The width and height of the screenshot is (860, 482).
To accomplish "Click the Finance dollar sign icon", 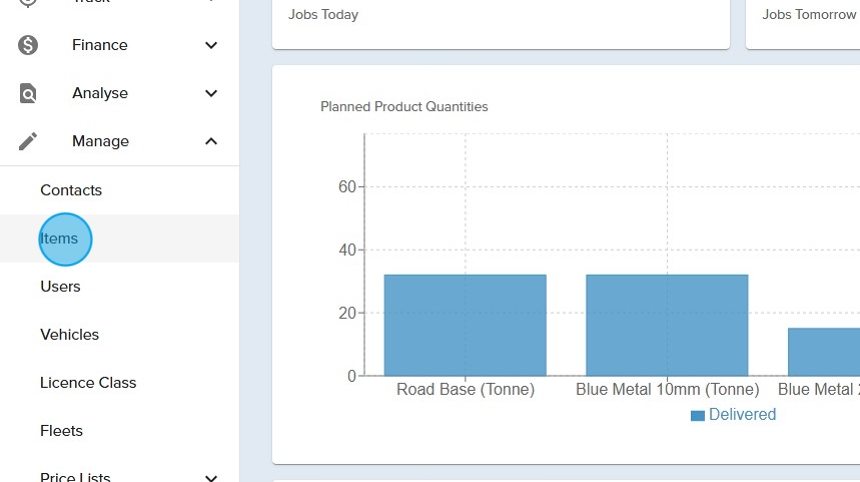I will tap(28, 45).
